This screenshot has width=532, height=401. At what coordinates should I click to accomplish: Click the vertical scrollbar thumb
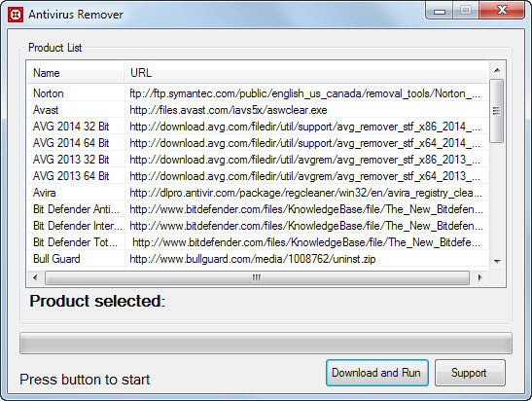(x=497, y=111)
